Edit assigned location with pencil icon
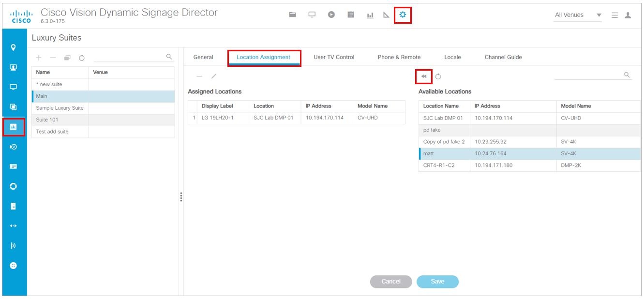Viewport: 644px width, 299px height. point(213,76)
